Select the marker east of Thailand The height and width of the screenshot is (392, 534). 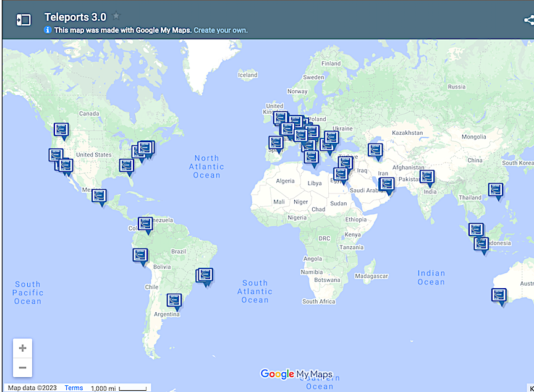click(x=496, y=190)
